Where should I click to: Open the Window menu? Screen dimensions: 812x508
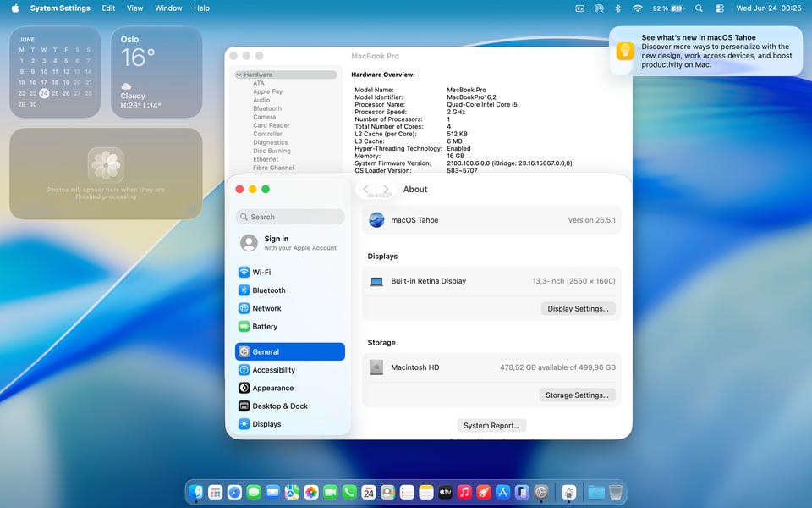(x=168, y=8)
